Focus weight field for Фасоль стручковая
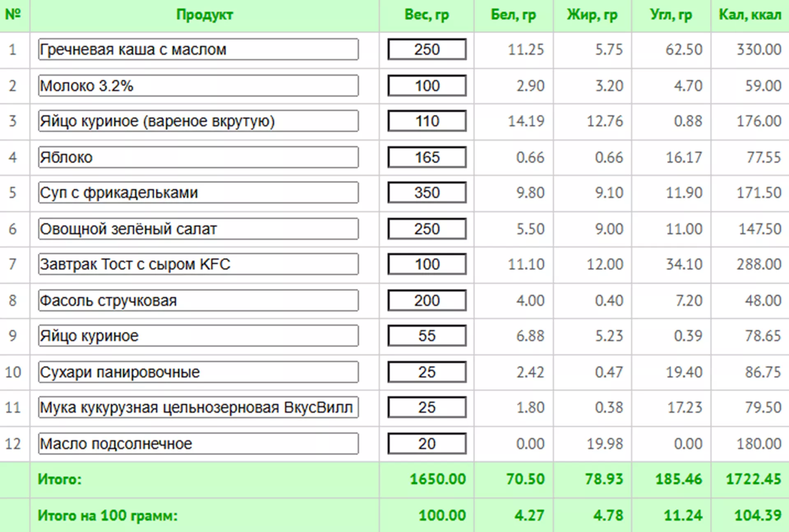 [x=427, y=300]
